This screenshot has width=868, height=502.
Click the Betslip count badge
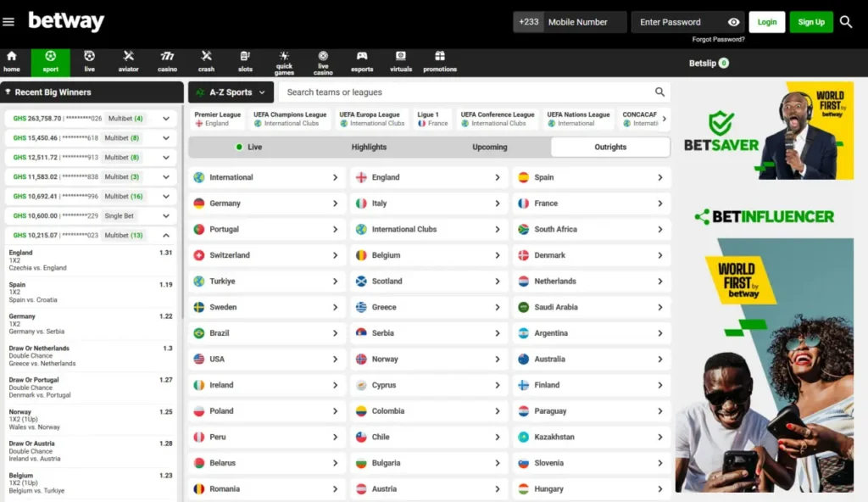click(724, 63)
